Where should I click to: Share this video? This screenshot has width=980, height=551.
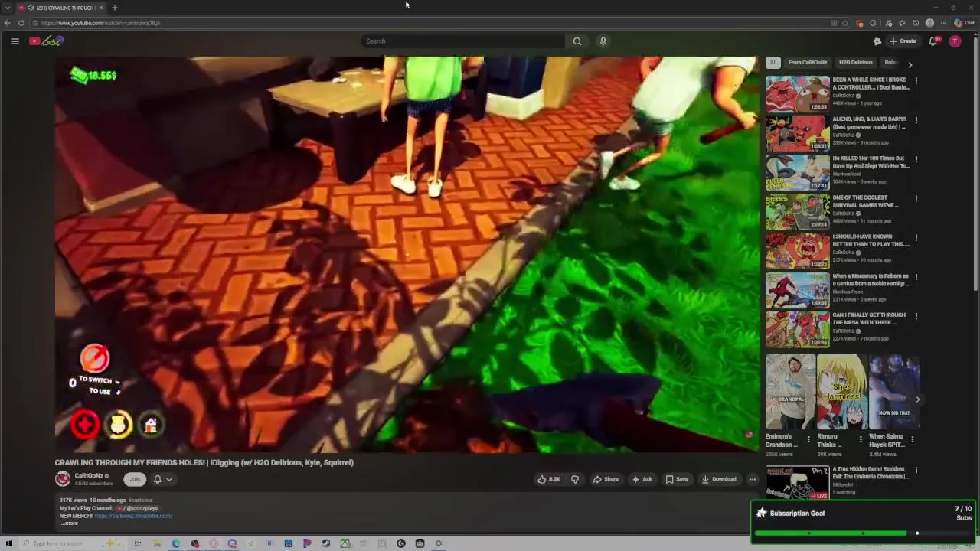point(606,479)
